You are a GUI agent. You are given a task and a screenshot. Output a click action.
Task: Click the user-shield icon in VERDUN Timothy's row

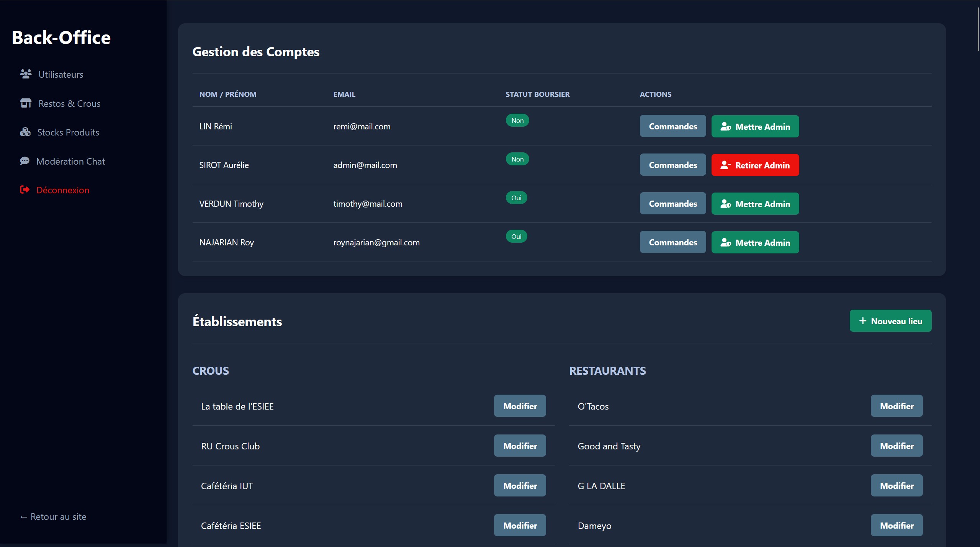[x=726, y=204]
